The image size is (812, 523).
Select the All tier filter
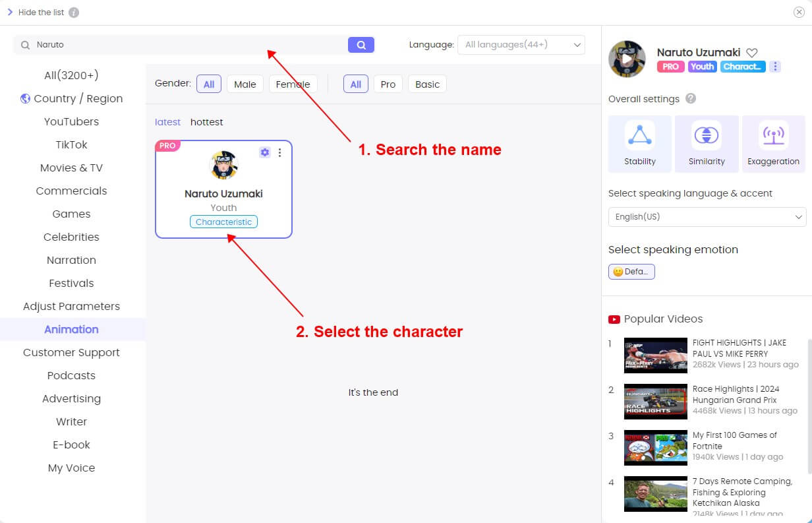click(x=356, y=84)
